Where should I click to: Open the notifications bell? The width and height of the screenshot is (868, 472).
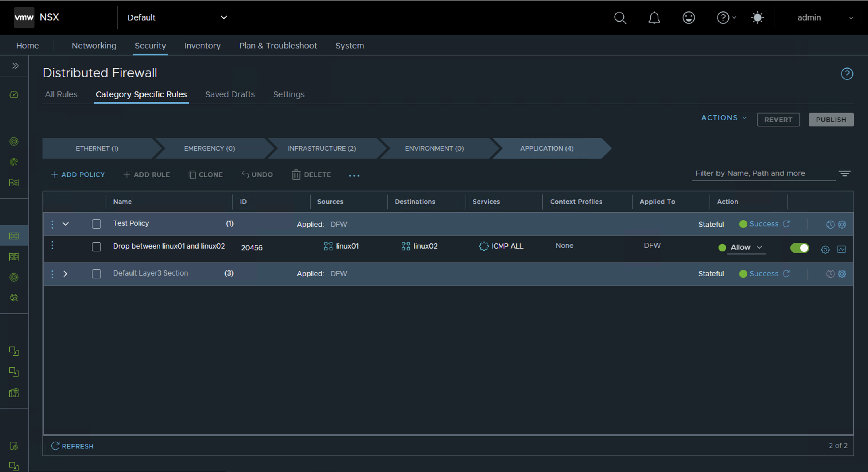click(654, 17)
